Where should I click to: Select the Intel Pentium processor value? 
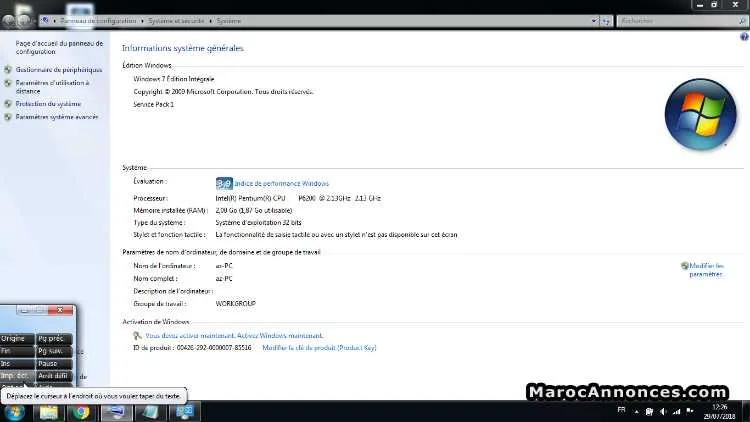point(298,198)
